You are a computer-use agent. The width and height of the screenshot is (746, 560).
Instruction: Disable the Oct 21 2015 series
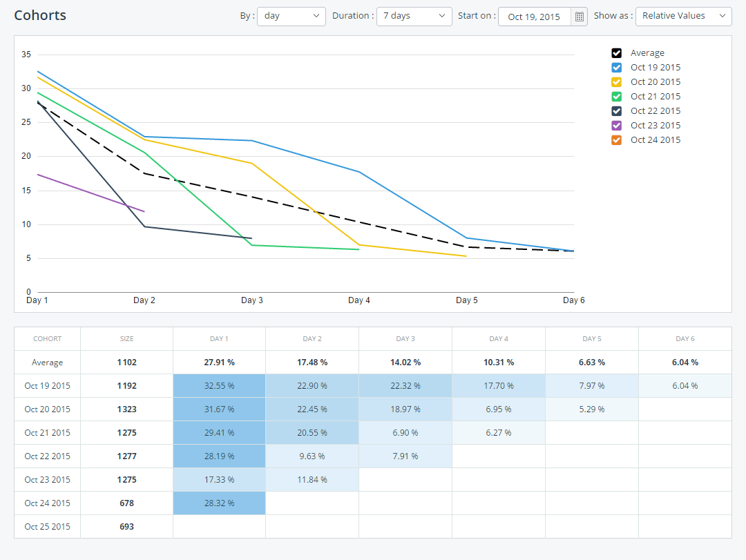[x=615, y=96]
